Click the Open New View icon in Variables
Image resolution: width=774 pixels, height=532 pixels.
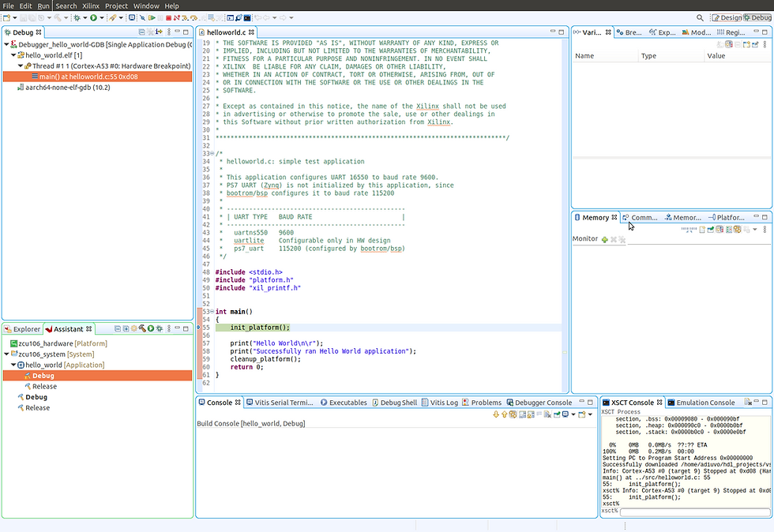click(x=747, y=44)
